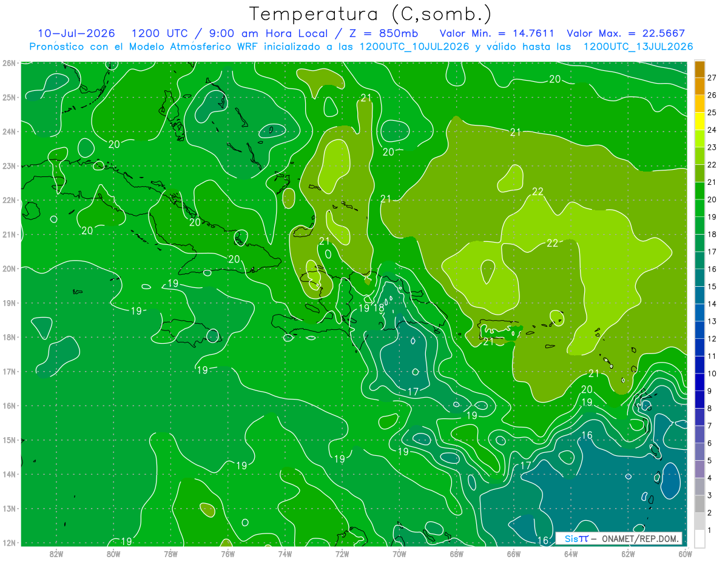Click the "23N" latitude label

pos(8,166)
